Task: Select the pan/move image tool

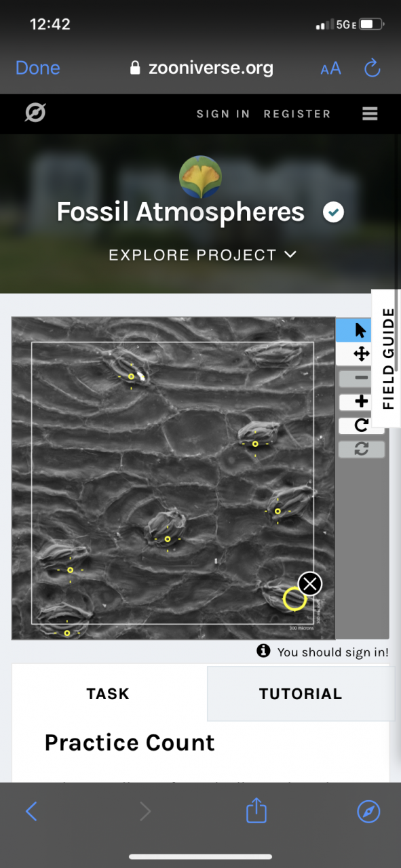Action: 361,354
